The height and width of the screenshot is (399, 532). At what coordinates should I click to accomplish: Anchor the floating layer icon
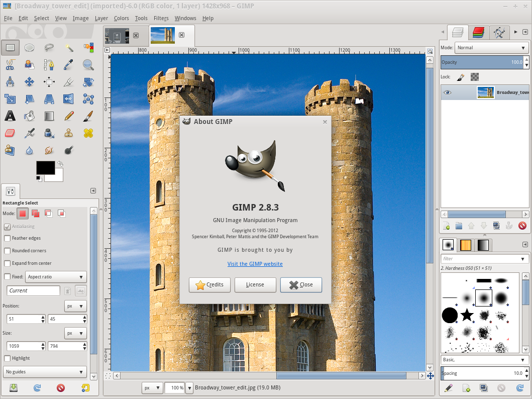point(509,226)
